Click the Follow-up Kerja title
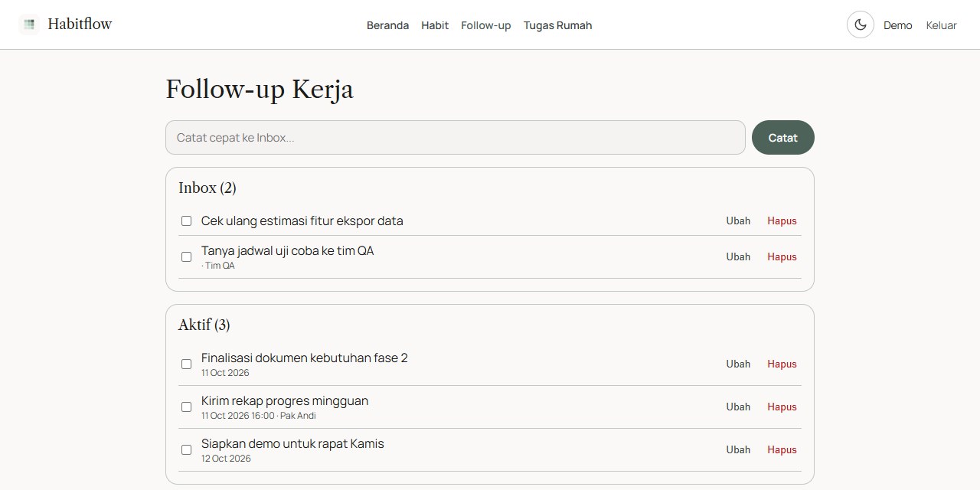The image size is (980, 490). (x=260, y=90)
